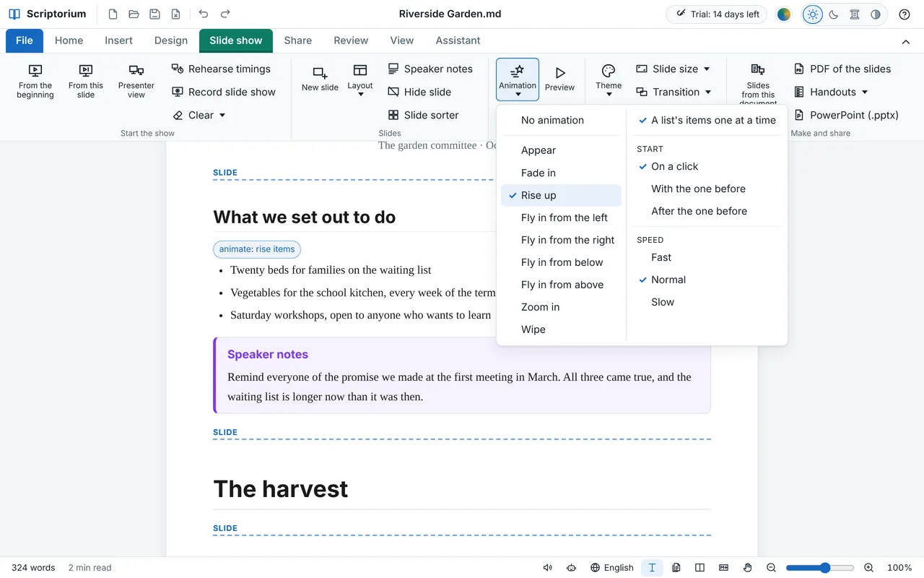Open the Design tab
Screen dimensions: 924x578
click(171, 40)
